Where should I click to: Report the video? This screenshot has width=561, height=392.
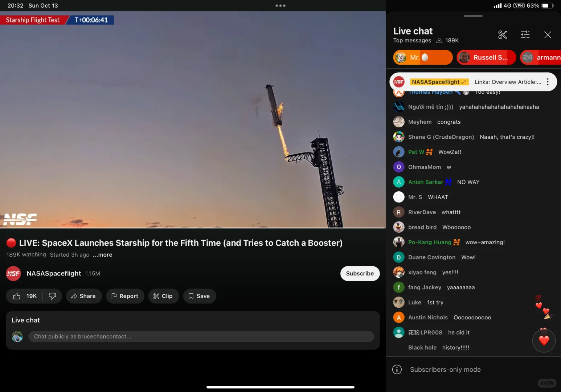click(x=125, y=296)
